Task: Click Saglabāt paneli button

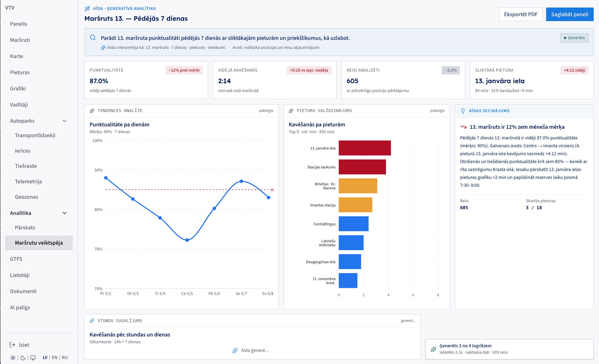Action: coord(570,14)
